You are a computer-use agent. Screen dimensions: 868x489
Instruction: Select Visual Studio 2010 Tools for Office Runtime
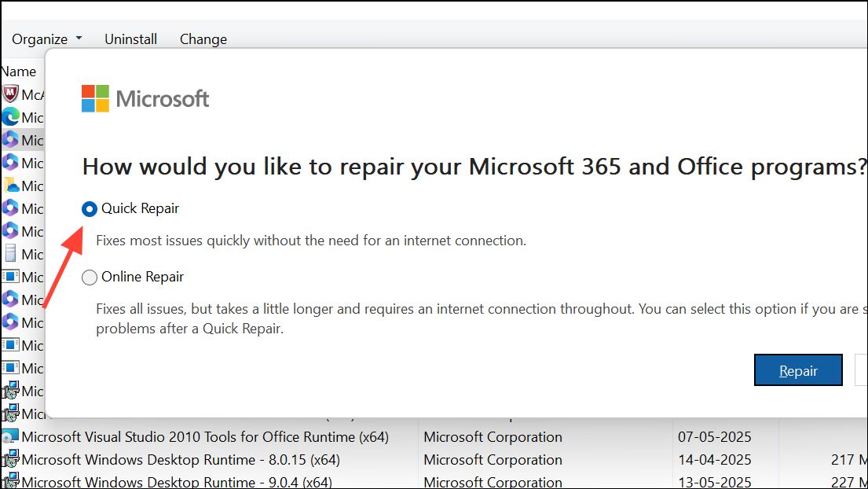tap(205, 437)
